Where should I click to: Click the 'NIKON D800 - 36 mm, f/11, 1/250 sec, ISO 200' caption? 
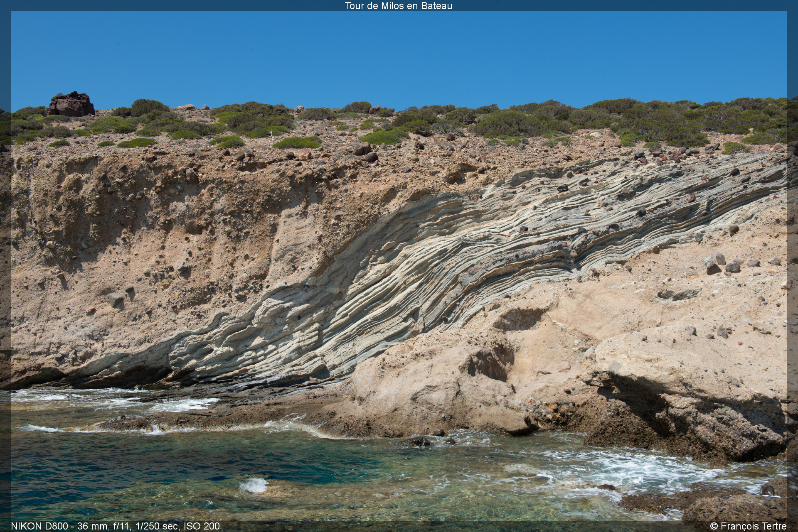point(115,526)
